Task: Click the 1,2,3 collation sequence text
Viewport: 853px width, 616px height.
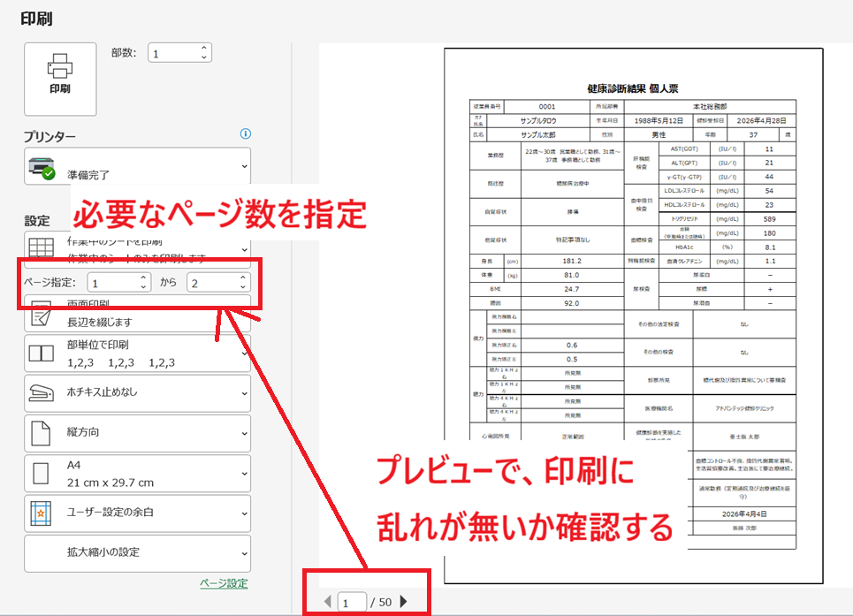Action: pyautogui.click(x=121, y=362)
